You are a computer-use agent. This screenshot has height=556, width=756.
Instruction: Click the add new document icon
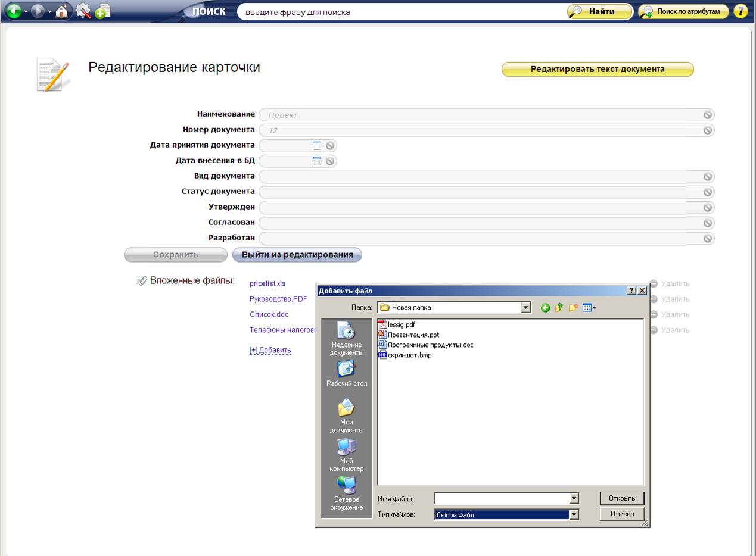(x=102, y=11)
